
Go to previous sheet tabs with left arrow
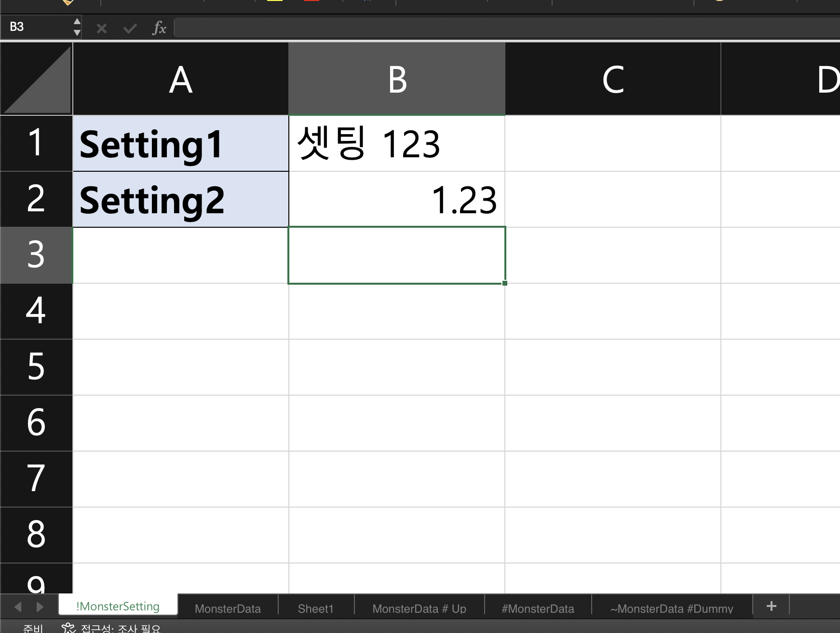[18, 607]
